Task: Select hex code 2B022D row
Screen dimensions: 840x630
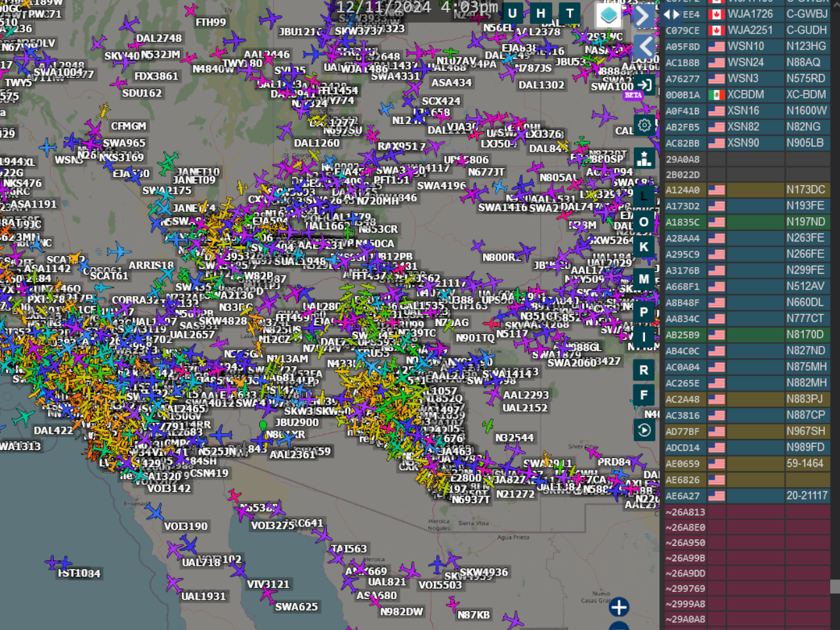Action: pos(747,175)
